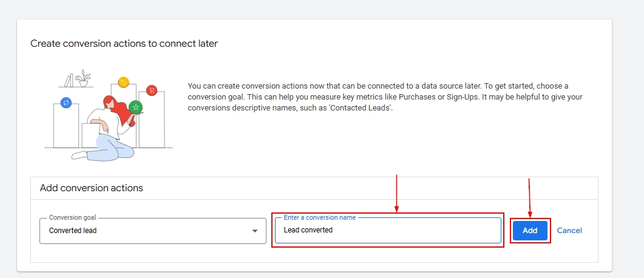Click the red shopping cart icon
Screen dimensions: 644x278
tap(152, 90)
